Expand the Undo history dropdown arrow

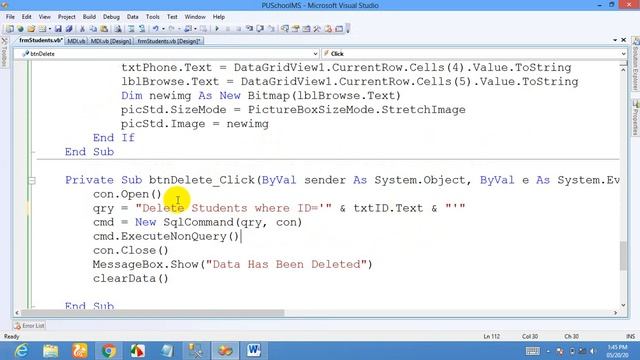point(163,29)
